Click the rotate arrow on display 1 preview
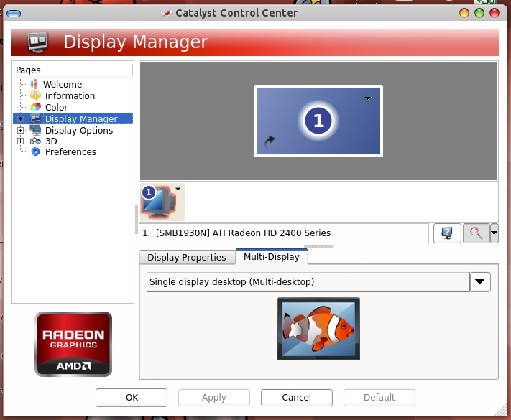This screenshot has height=420, width=511. (x=270, y=142)
